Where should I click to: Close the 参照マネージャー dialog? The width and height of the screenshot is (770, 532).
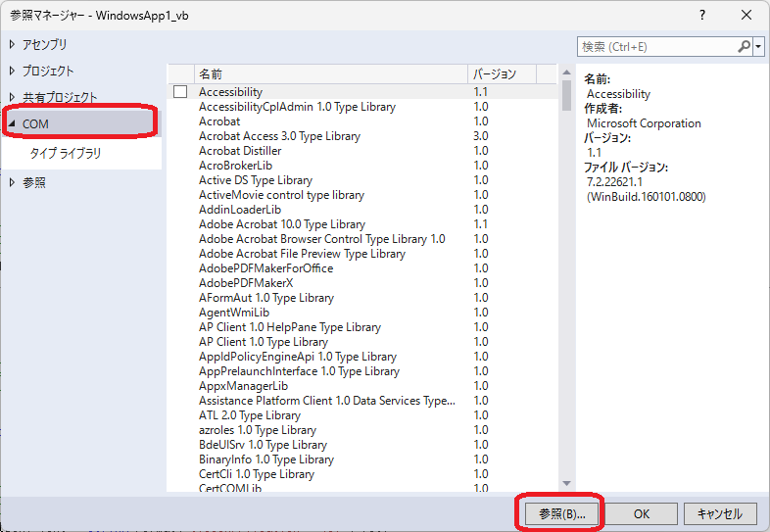pos(746,16)
